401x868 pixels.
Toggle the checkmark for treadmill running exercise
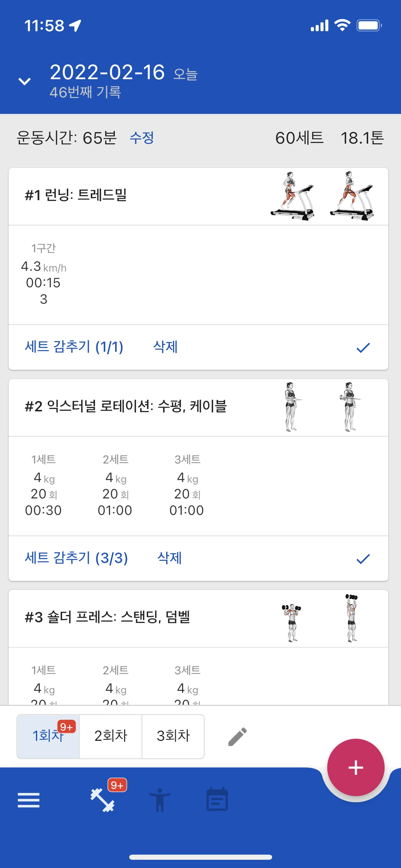coord(363,348)
